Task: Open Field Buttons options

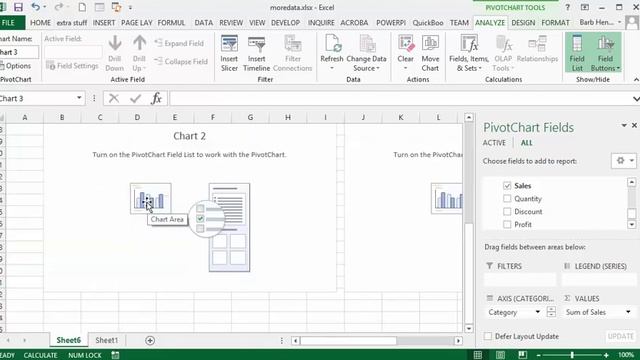Action: (x=605, y=53)
